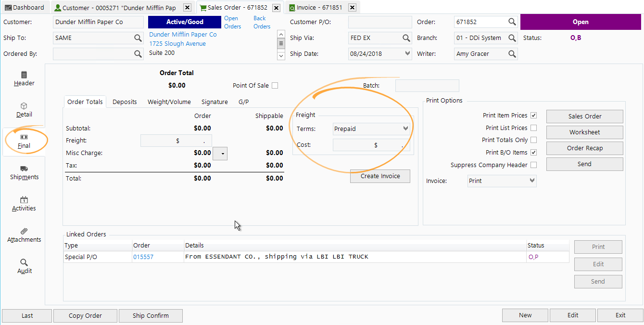
Task: Select the Detail section icon
Action: pyautogui.click(x=24, y=110)
